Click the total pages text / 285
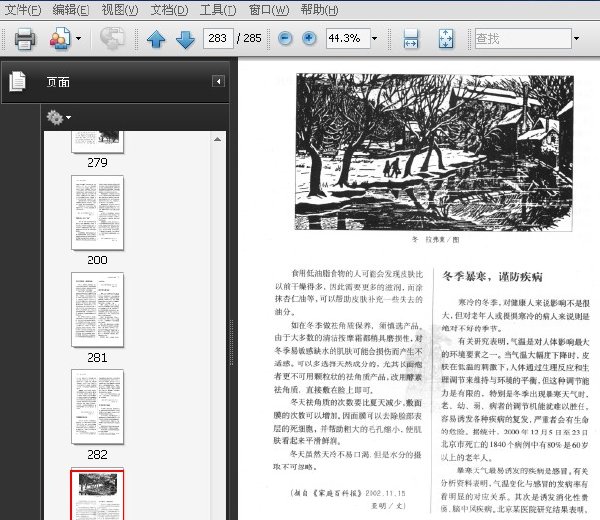The image size is (600, 520). 249,38
